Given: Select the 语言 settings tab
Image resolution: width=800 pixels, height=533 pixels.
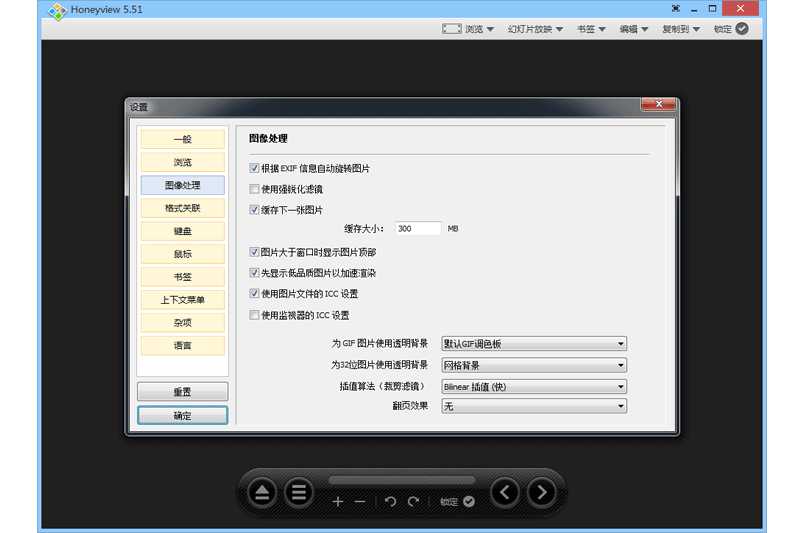Looking at the screenshot, I should click(183, 346).
